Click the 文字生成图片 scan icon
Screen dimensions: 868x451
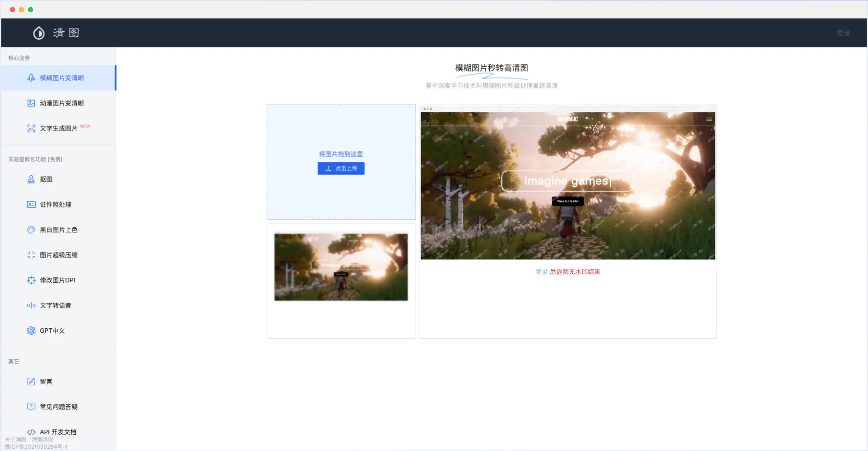tap(31, 129)
